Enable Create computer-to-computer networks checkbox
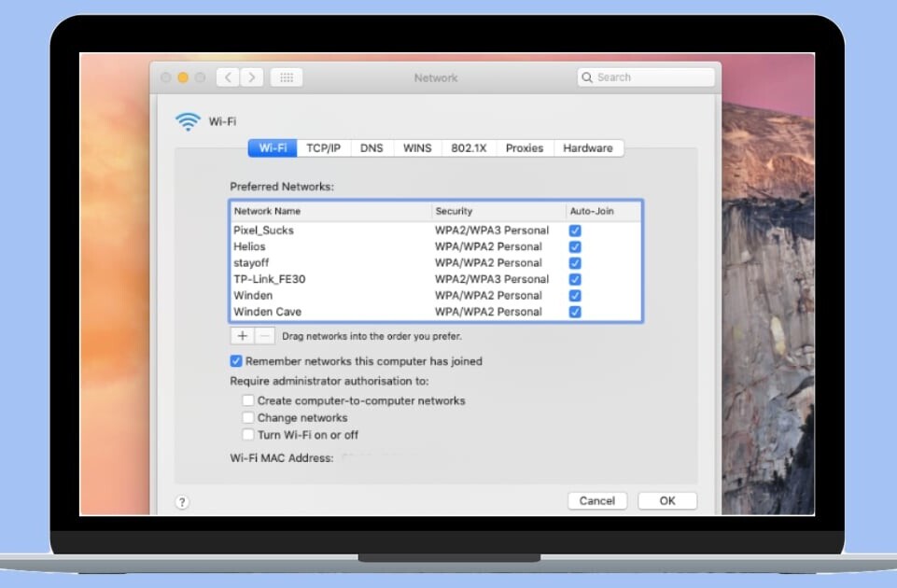Image resolution: width=897 pixels, height=588 pixels. (248, 400)
